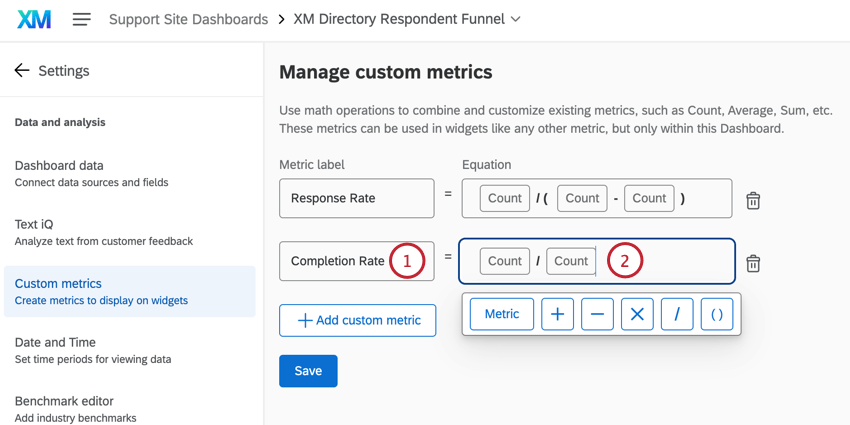Viewport: 850px width, 425px height.
Task: Navigate to Support Site Dashboards breadcrumb
Action: [x=188, y=19]
